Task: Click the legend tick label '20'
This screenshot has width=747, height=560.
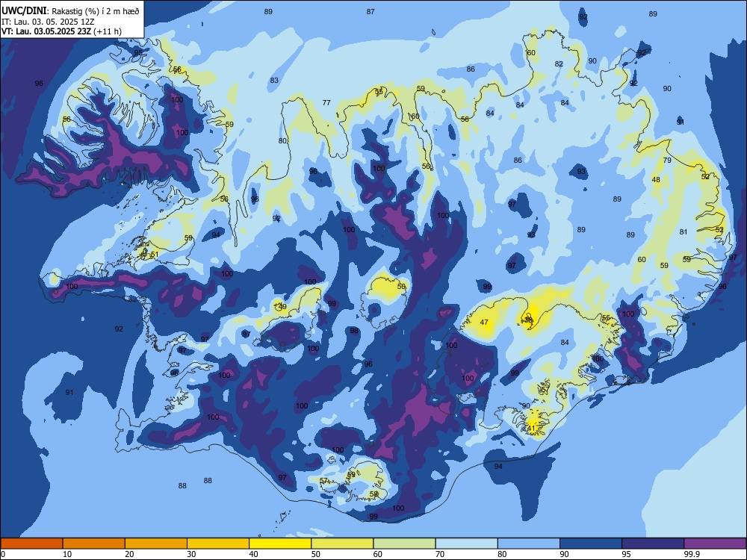Action: [x=129, y=554]
